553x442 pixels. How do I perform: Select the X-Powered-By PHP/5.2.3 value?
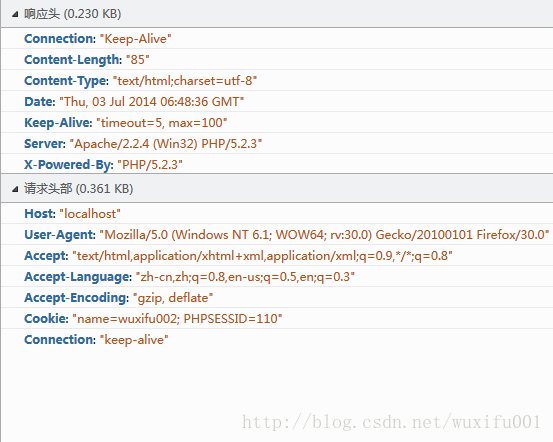tap(150, 165)
